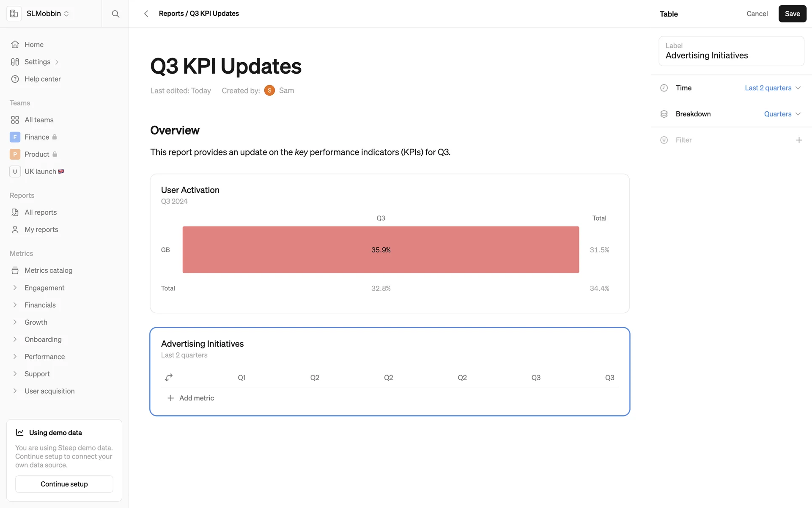Open the Time range dropdown
812x508 pixels.
[772, 88]
